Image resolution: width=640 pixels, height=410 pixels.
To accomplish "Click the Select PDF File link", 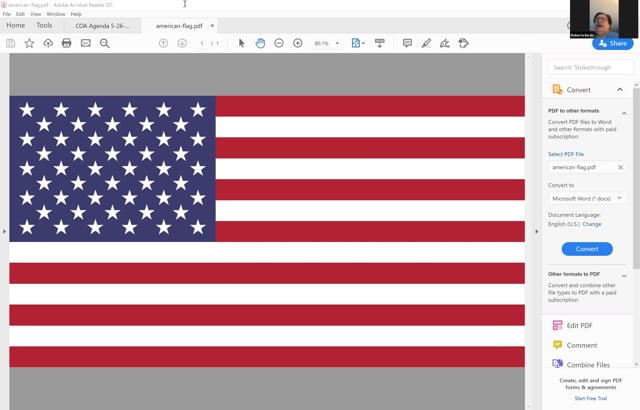I will coord(566,154).
